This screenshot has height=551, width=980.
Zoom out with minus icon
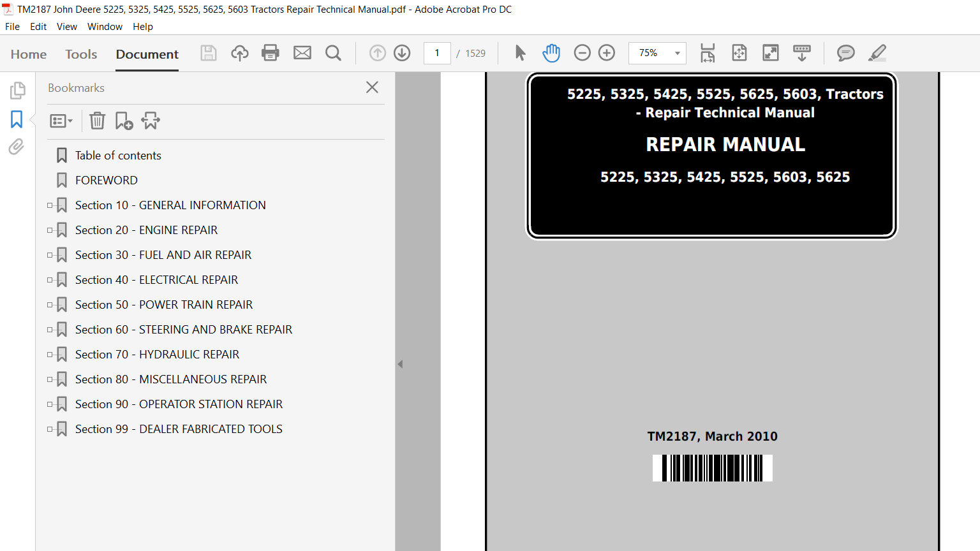(583, 53)
